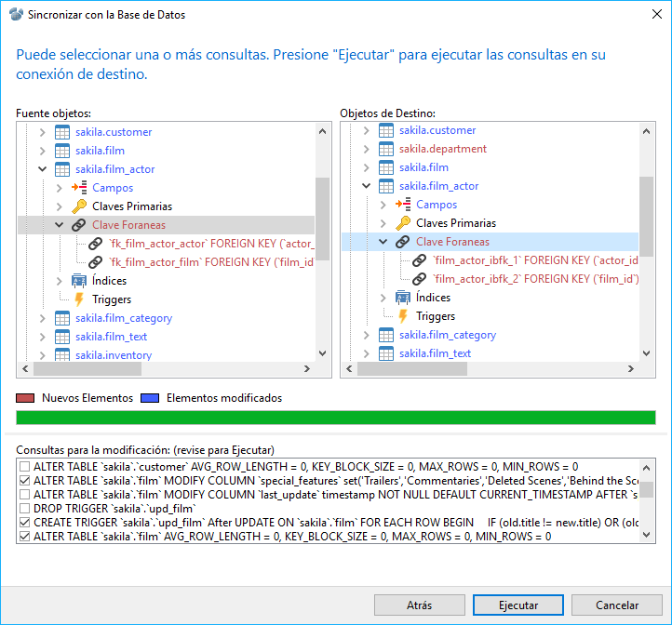
Task: Uncheck the MODIFY COLUMN special_features query
Action: click(25, 481)
